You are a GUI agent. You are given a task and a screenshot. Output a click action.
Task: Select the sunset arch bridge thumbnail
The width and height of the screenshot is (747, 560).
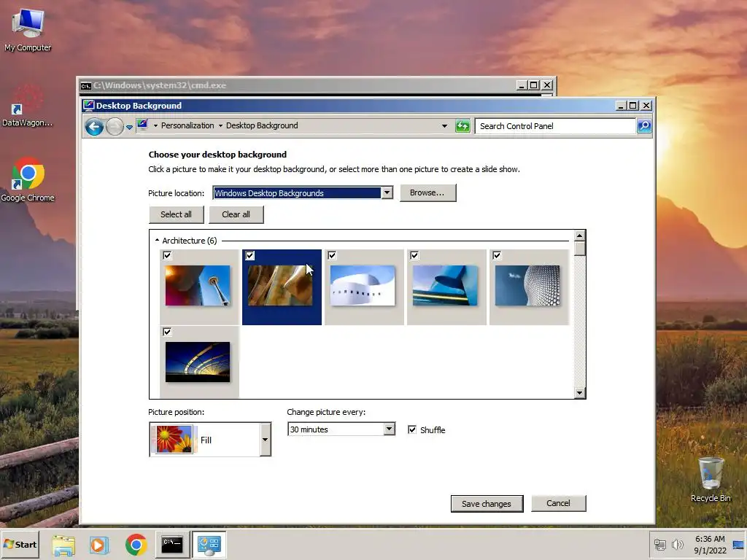click(x=198, y=362)
